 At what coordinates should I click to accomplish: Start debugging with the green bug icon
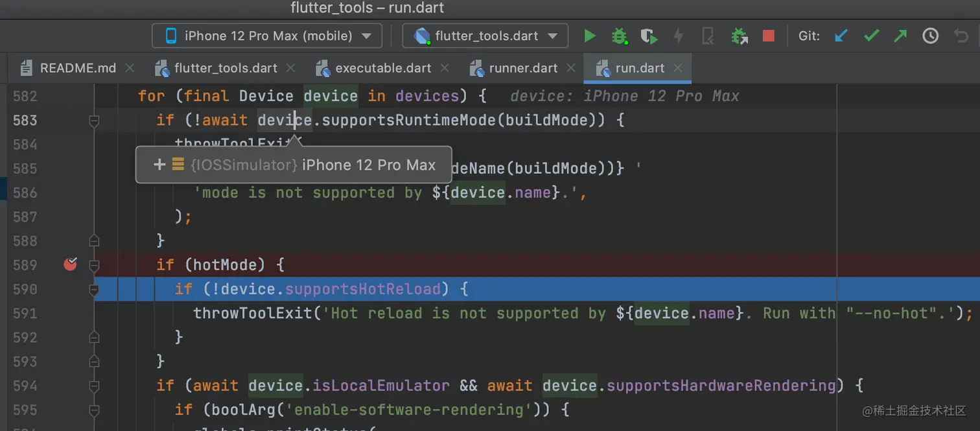click(x=620, y=36)
